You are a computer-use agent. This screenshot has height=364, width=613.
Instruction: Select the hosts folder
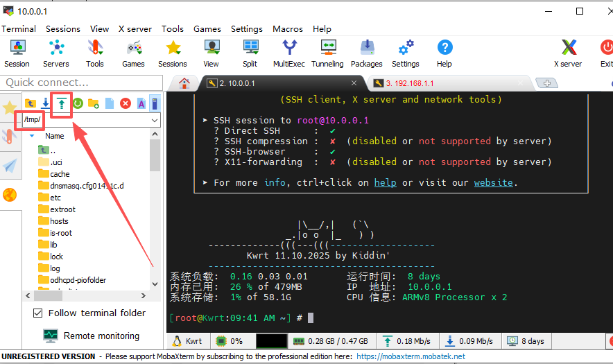tap(53, 221)
